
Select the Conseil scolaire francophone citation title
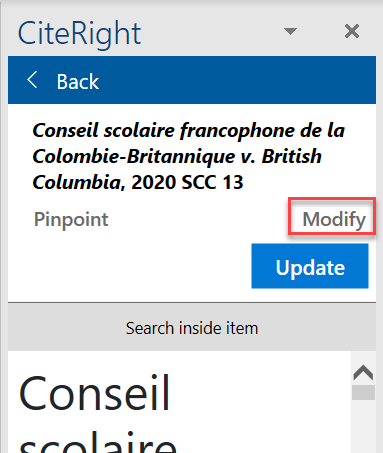pyautogui.click(x=188, y=156)
